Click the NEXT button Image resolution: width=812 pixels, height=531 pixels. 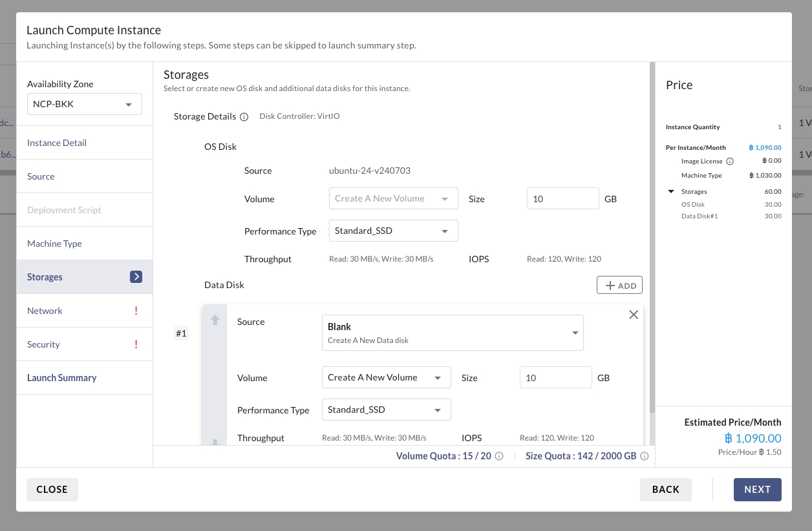point(757,490)
